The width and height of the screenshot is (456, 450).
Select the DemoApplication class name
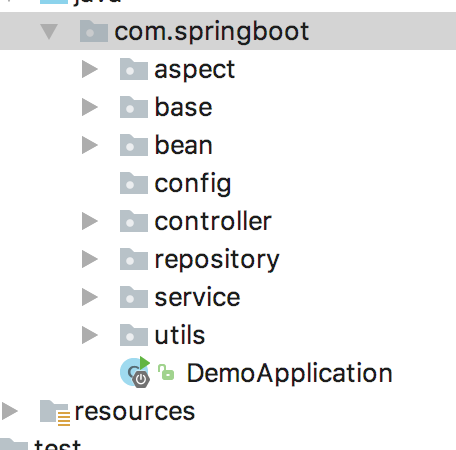click(x=289, y=373)
